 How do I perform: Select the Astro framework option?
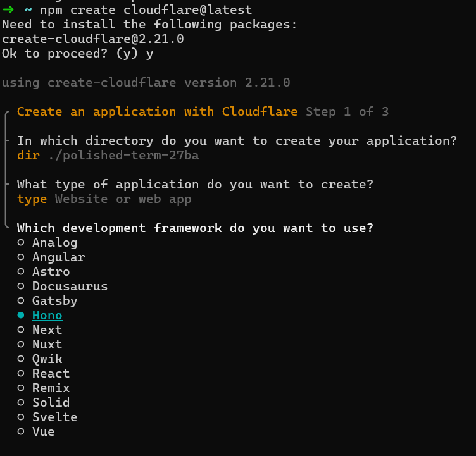coord(51,272)
